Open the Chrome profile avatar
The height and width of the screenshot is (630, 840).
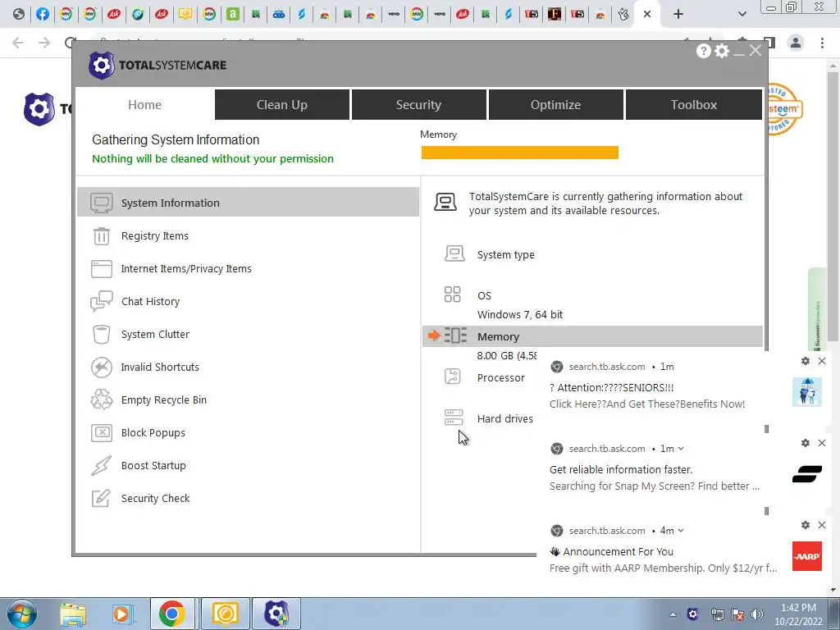(796, 43)
